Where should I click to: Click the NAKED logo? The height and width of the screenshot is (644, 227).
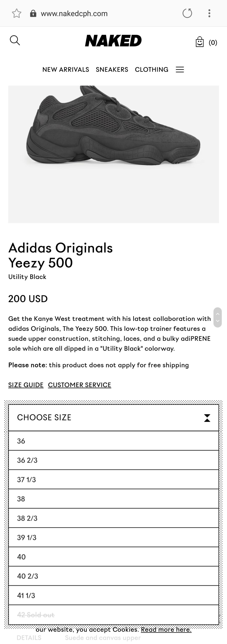pyautogui.click(x=113, y=41)
